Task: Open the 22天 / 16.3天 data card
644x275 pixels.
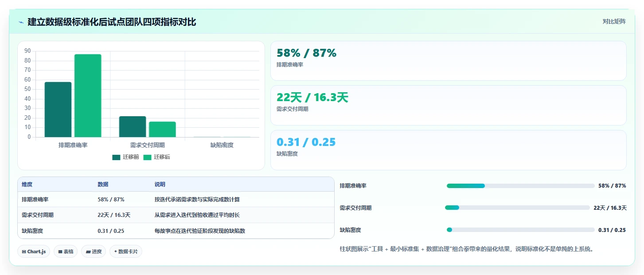Action: 448,105
